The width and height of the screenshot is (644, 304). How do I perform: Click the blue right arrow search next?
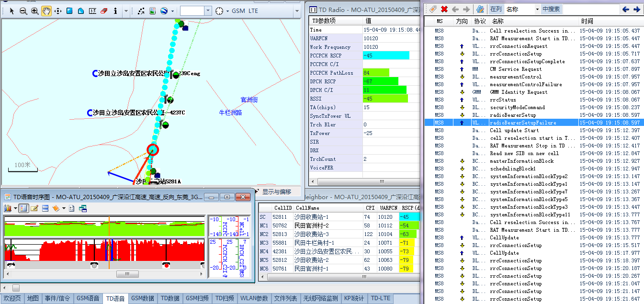tap(637, 9)
